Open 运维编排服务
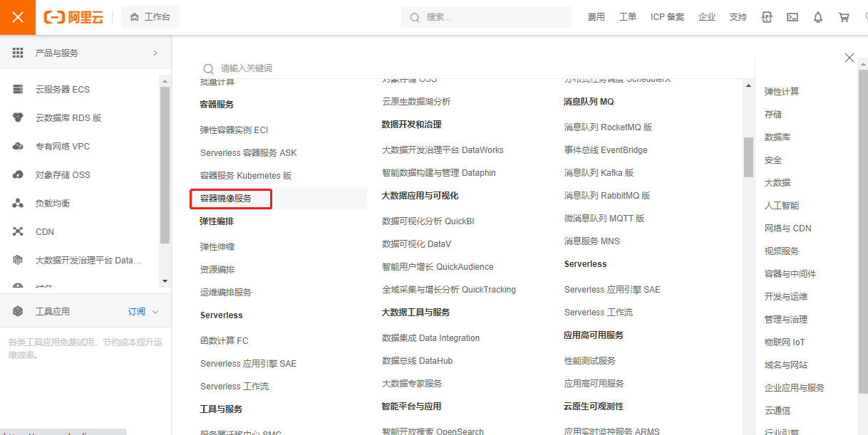Screen dimensions: 868x435 pos(226,292)
